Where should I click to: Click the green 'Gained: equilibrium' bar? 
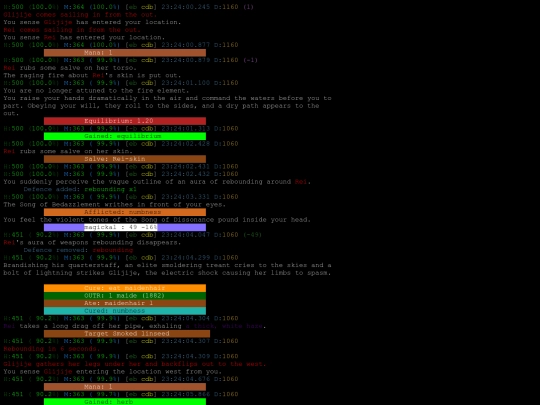125,136
